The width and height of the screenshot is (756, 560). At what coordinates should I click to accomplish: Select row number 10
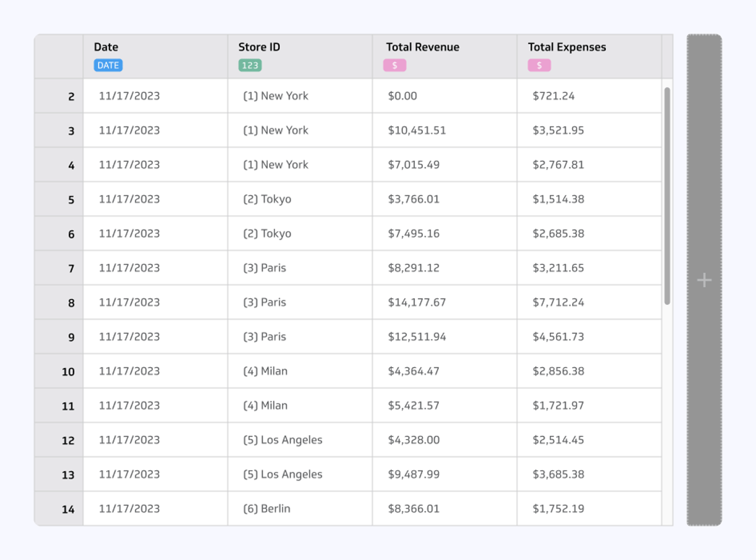click(59, 371)
